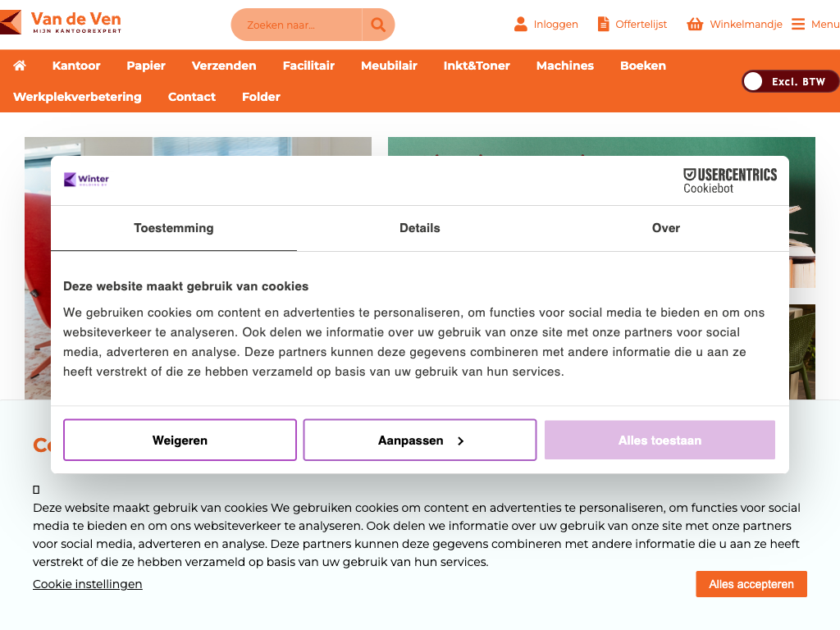840x630 pixels.
Task: Click the home icon in navigation bar
Action: 20,66
